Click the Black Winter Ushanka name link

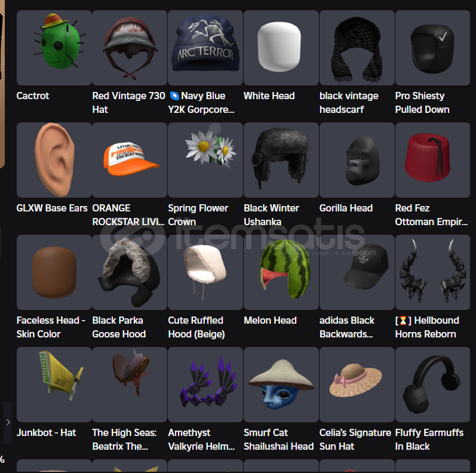271,215
